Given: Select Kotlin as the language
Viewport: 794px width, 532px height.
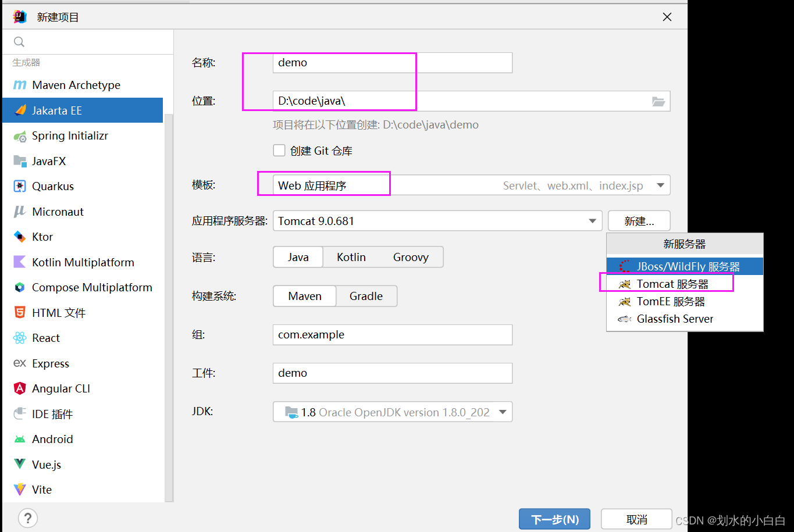Looking at the screenshot, I should click(x=351, y=257).
